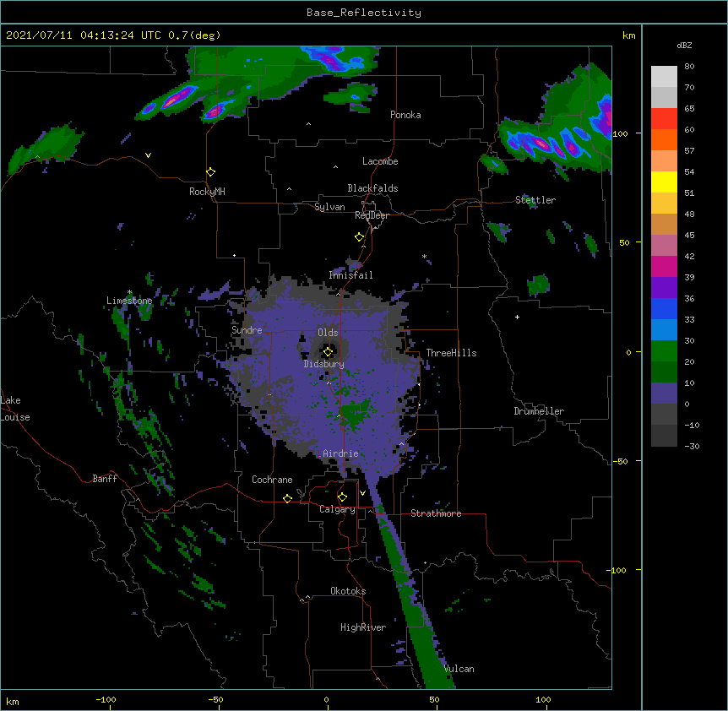Click the Didsbury label
Viewport: 728px width, 711px height.
point(323,364)
